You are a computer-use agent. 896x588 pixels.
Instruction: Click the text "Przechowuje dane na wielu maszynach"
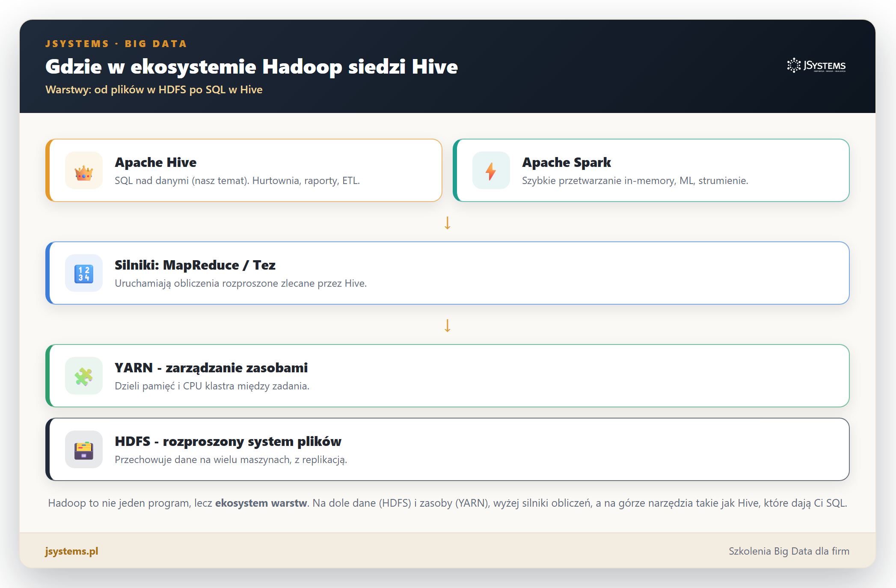(x=203, y=460)
